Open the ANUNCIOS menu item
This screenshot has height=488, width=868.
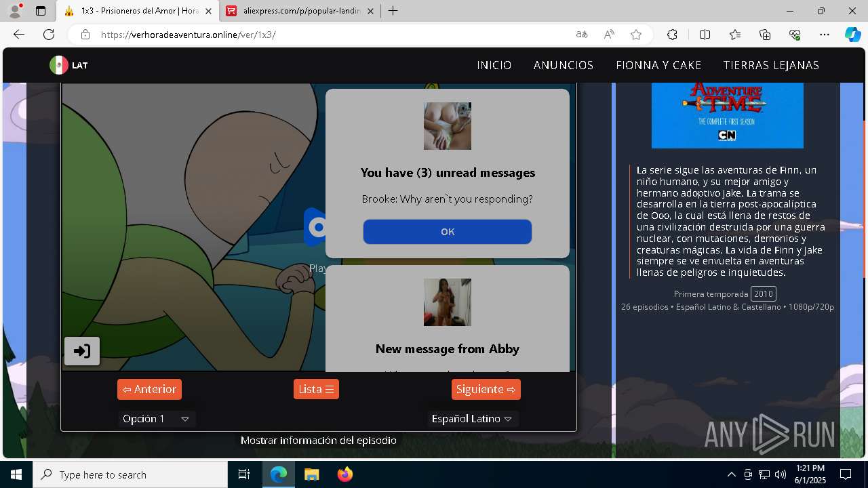[564, 65]
